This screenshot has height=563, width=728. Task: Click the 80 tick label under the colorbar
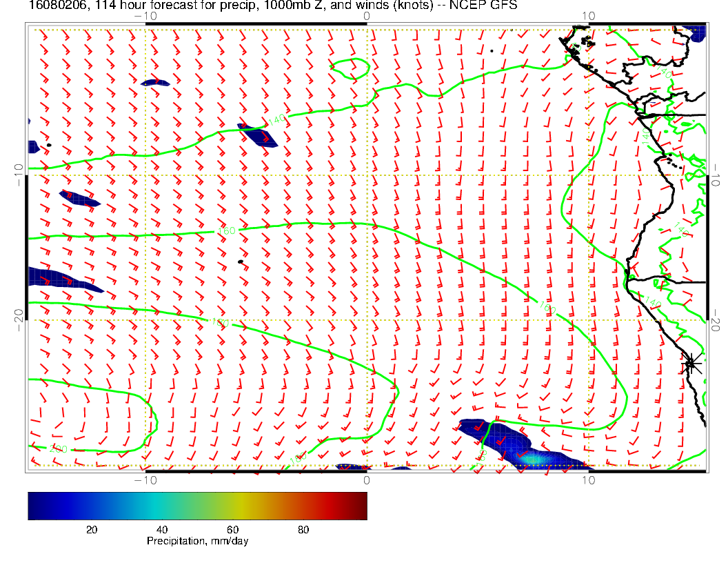point(303,530)
